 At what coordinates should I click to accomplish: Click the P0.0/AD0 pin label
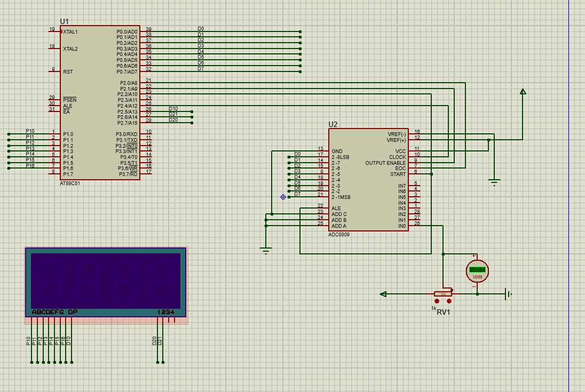(x=127, y=31)
